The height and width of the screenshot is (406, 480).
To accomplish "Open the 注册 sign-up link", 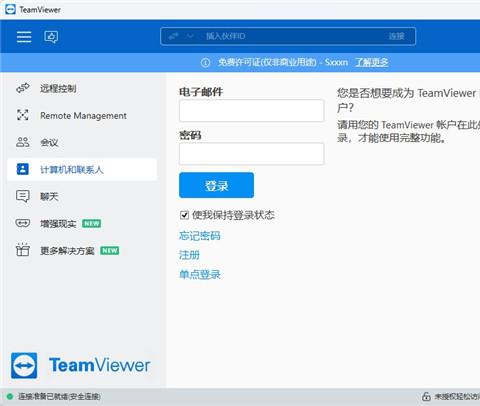I will (189, 255).
